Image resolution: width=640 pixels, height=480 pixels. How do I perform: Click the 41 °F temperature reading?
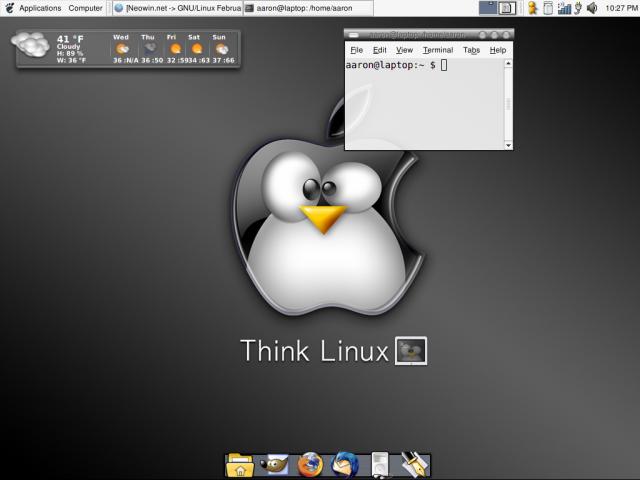pos(70,39)
